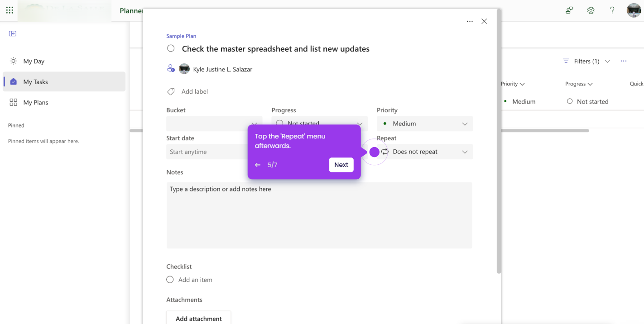This screenshot has width=644, height=324.
Task: Open Planner settings gear
Action: pos(591,10)
